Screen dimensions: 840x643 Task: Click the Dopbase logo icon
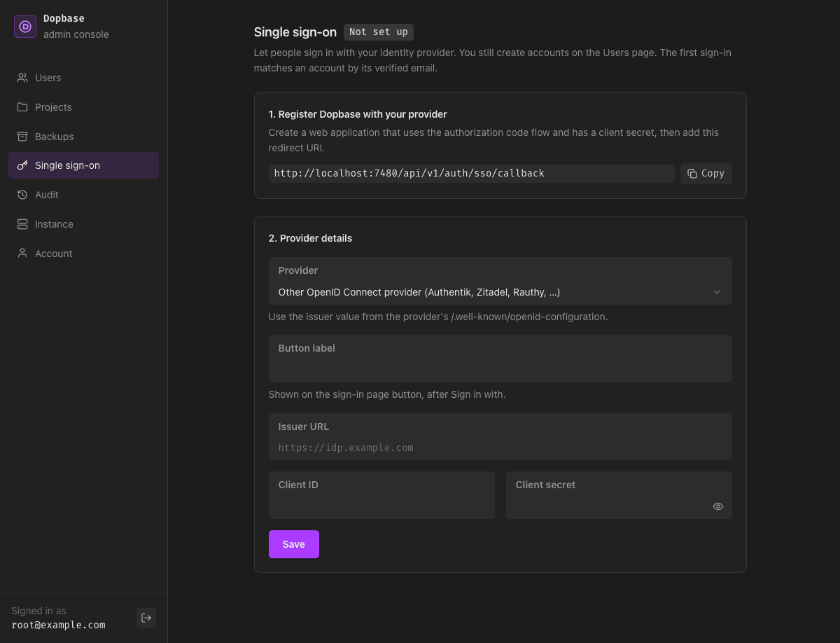pos(25,27)
